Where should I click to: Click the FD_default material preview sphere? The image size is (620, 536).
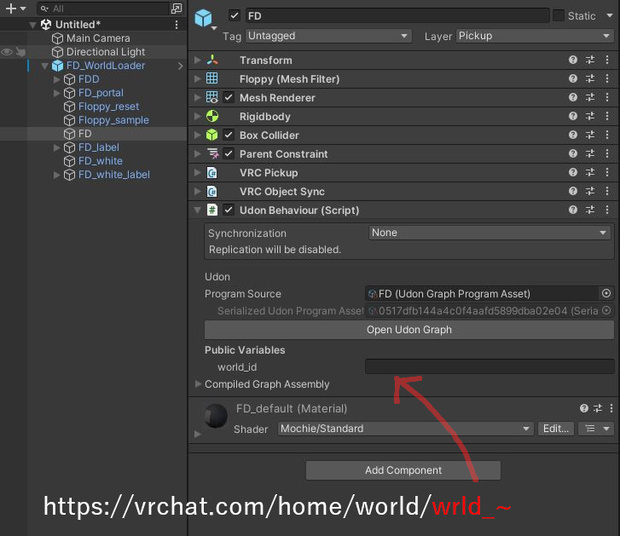pyautogui.click(x=215, y=416)
